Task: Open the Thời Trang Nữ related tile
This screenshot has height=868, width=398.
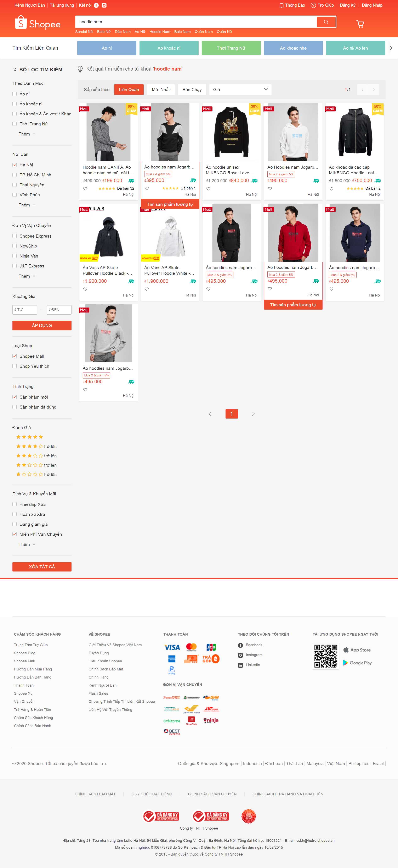Action: 231,48
